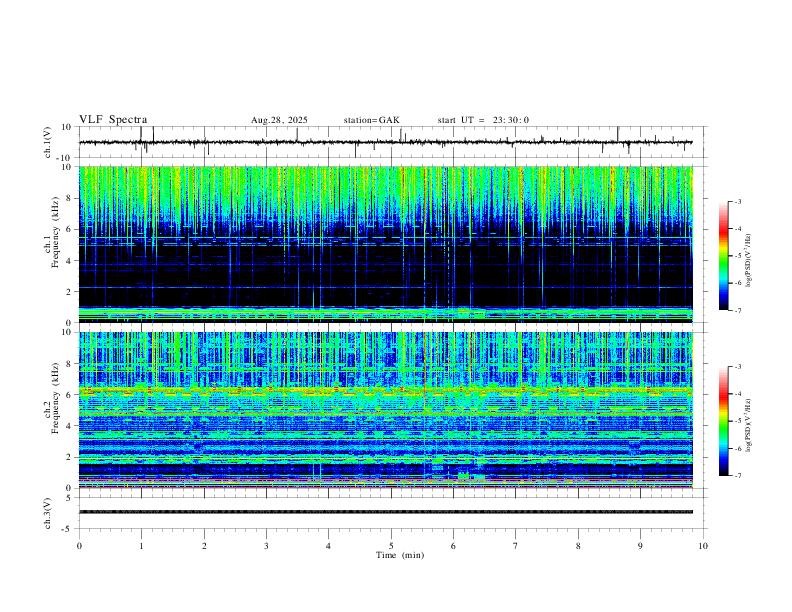Viewport: 792px width, 612px height.
Task: Click the "ch.1(V)" waveform axis label
Action: (x=48, y=142)
